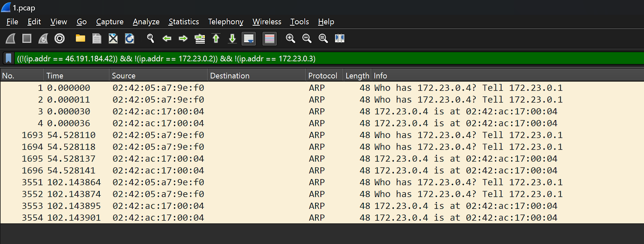
Task: Go to a specified packet
Action: (x=200, y=38)
